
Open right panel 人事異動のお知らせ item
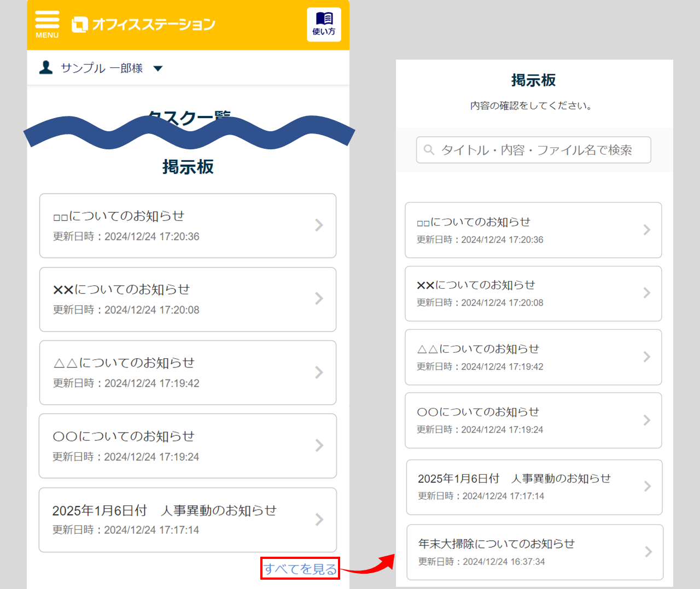(525, 487)
